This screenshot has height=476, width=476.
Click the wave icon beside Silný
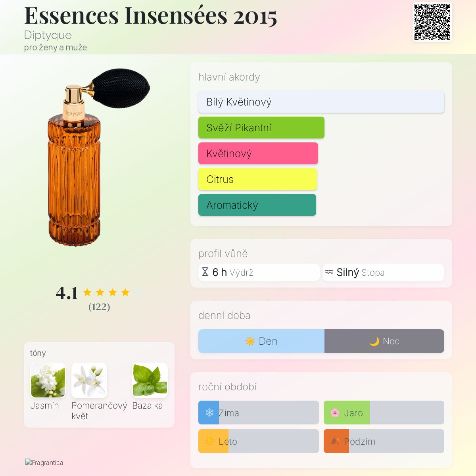pyautogui.click(x=329, y=272)
